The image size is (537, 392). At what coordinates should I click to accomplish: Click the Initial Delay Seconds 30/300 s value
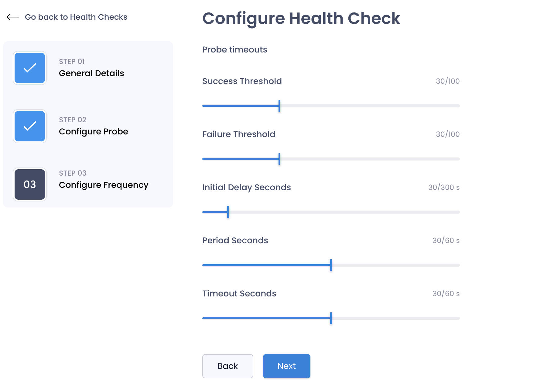click(444, 187)
